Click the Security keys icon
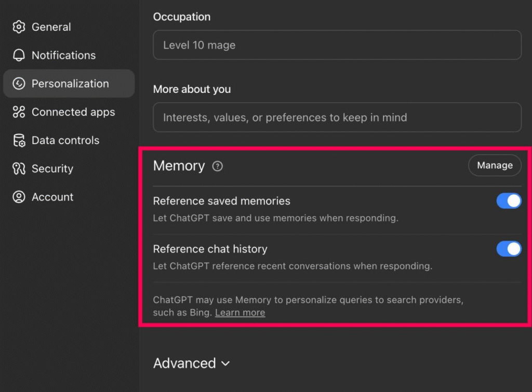This screenshot has width=532, height=392. coord(19,169)
